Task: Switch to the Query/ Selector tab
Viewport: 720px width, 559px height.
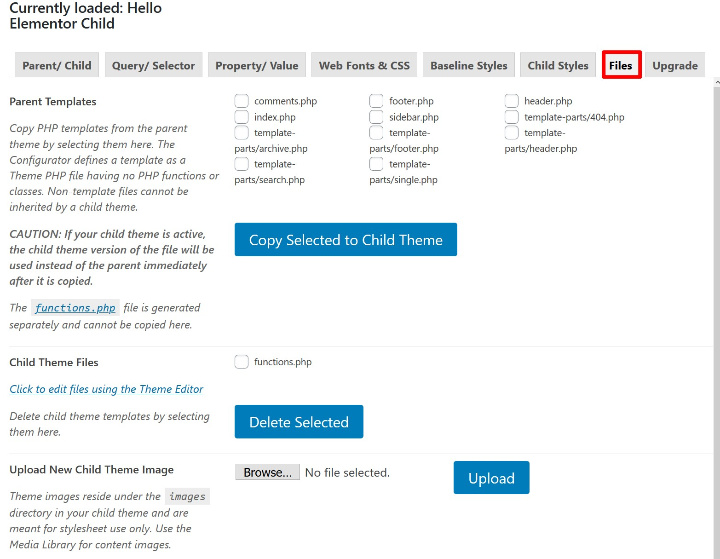Action: [153, 65]
